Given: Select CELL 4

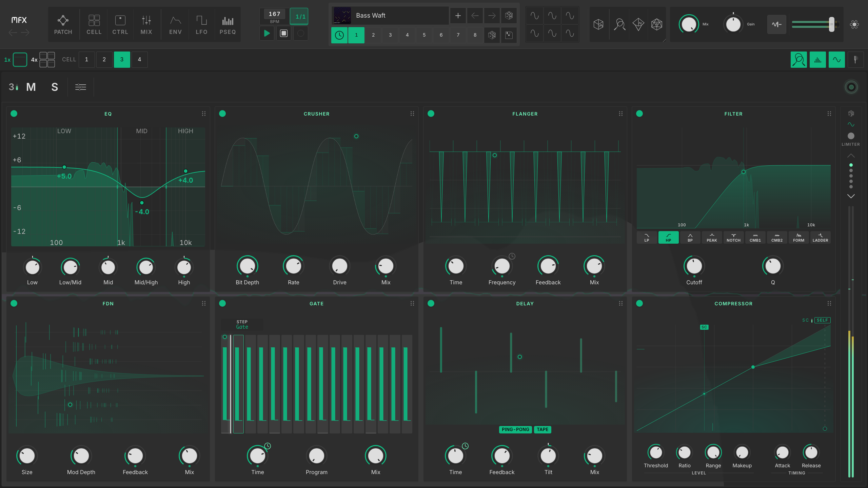Looking at the screenshot, I should coord(139,60).
